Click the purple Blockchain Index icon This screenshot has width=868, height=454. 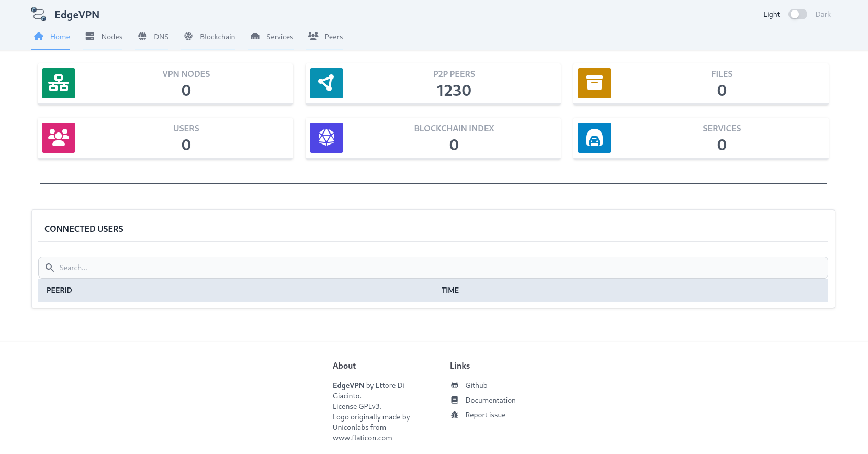[326, 138]
